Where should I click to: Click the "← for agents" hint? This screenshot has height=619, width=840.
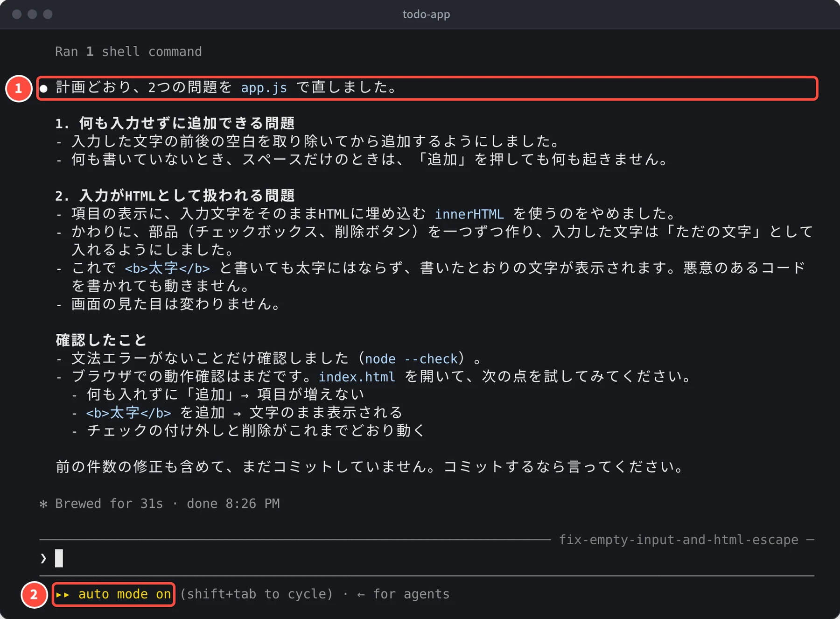tap(403, 594)
